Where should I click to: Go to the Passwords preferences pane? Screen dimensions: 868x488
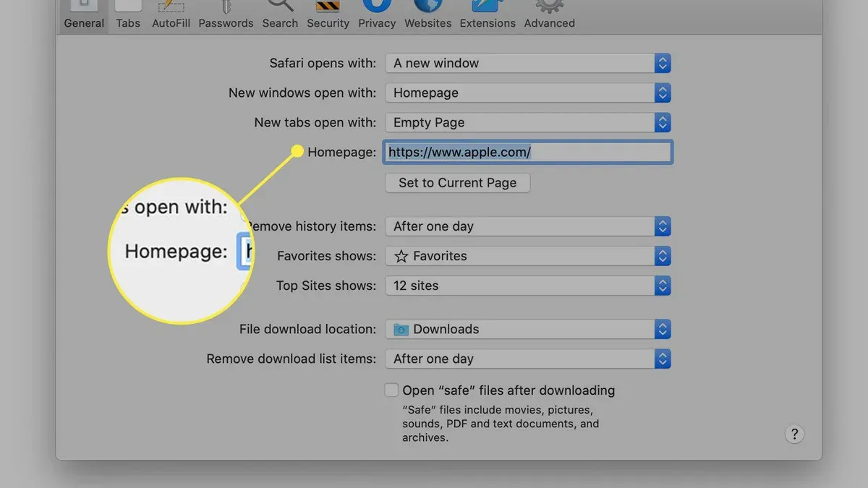click(226, 15)
